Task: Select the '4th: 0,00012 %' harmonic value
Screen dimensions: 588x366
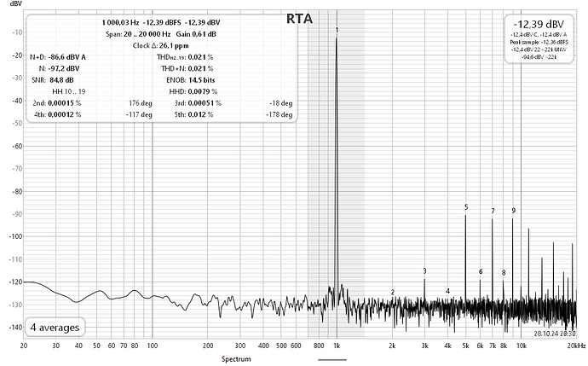Action: (57, 114)
